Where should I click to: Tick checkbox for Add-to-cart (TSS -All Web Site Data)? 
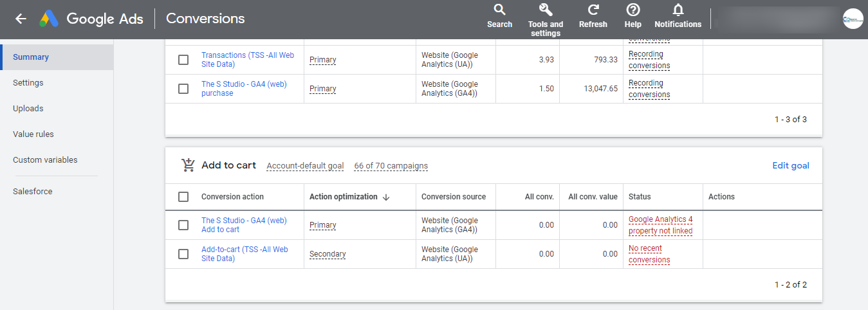click(x=183, y=254)
